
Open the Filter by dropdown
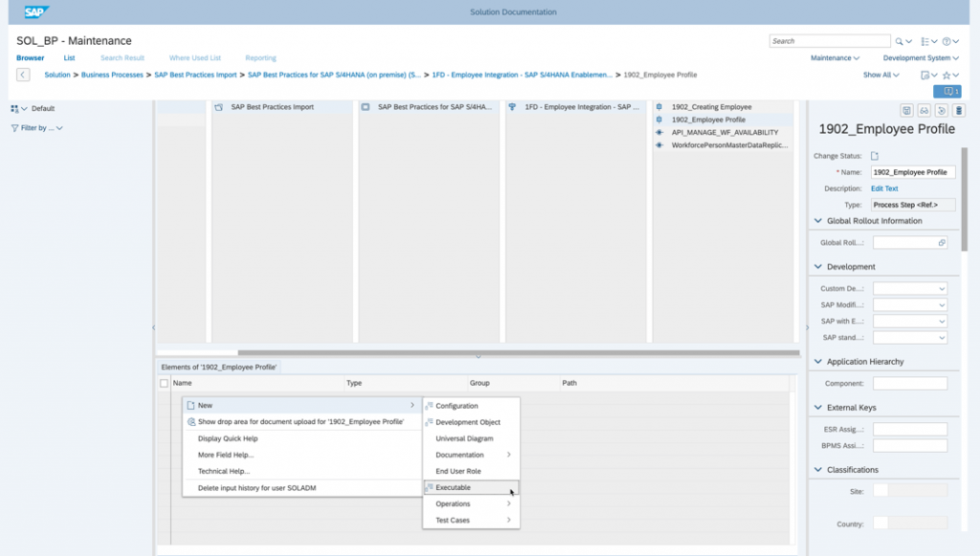click(x=41, y=128)
